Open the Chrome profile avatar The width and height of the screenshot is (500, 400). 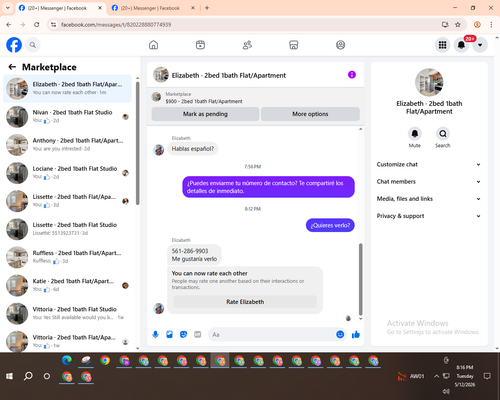[477, 24]
